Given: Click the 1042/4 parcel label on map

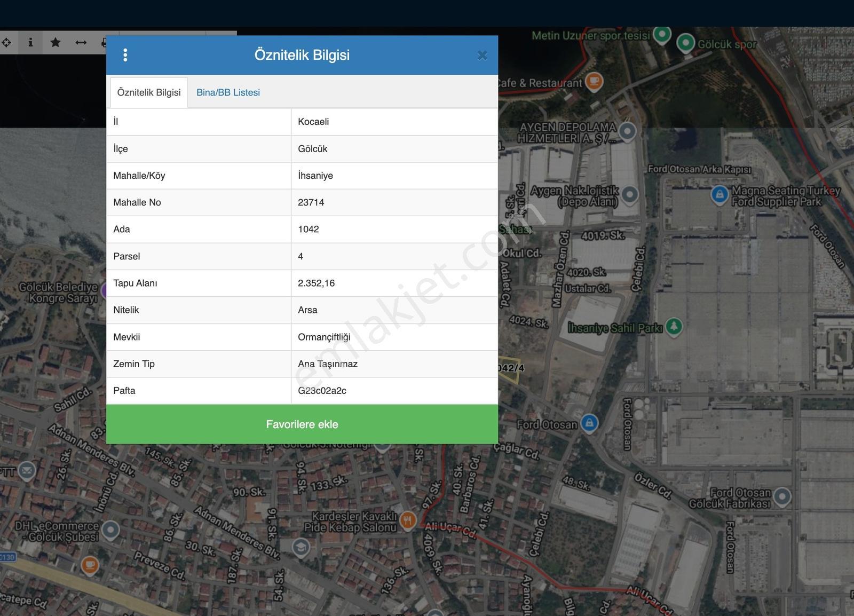Looking at the screenshot, I should (511, 368).
